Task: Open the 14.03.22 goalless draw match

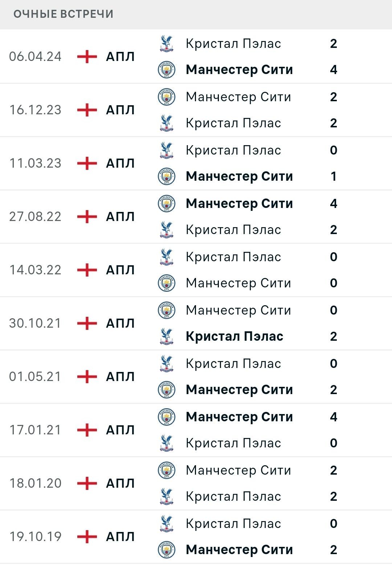Action: (196, 270)
